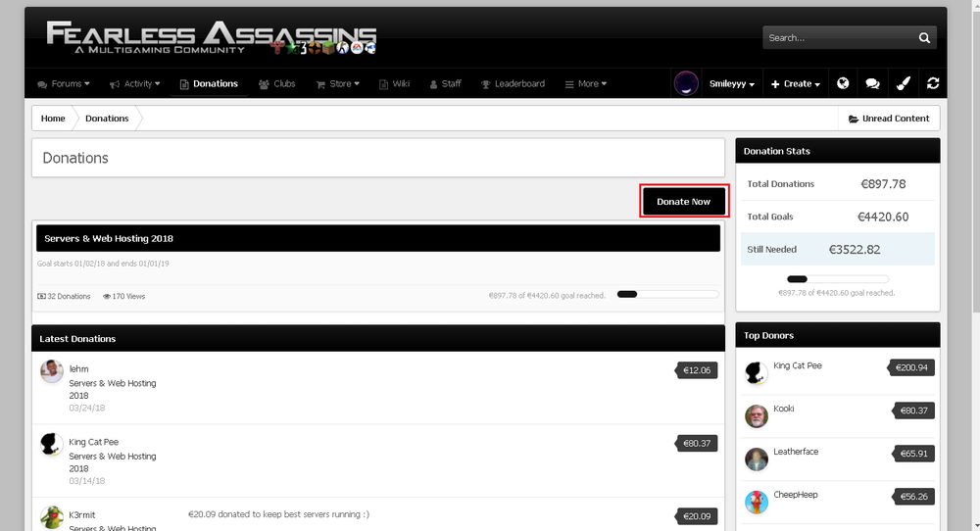Click the 170 Views count
The height and width of the screenshot is (531, 980).
pyautogui.click(x=123, y=296)
